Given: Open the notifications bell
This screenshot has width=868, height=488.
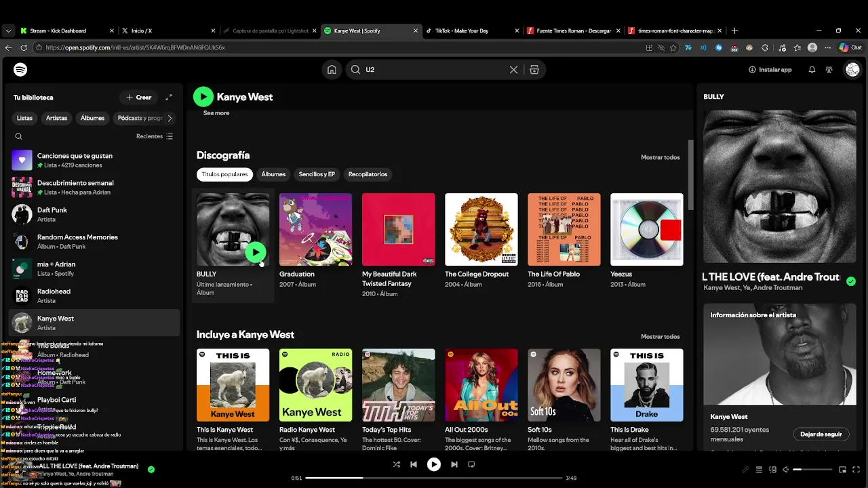Looking at the screenshot, I should (x=812, y=70).
